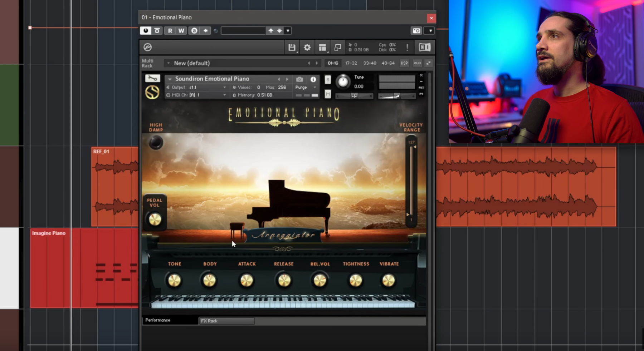Open the Kontakt save files menu

pos(292,47)
